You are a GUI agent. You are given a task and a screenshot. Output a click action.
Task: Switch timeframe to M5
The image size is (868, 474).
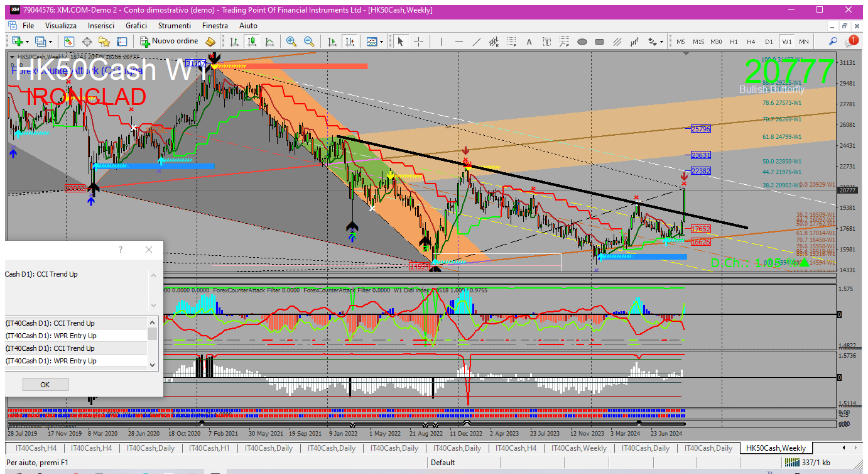pos(681,41)
